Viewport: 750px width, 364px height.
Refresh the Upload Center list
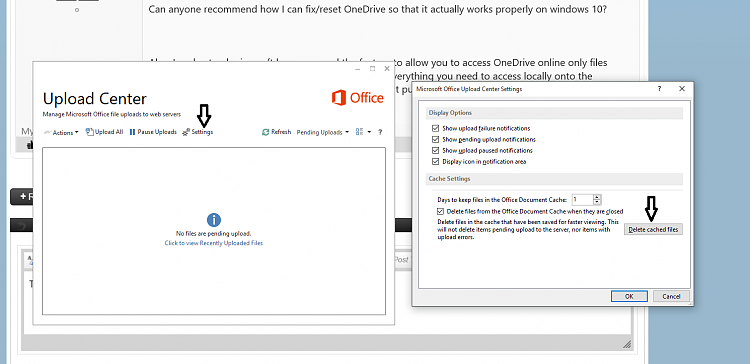(276, 132)
